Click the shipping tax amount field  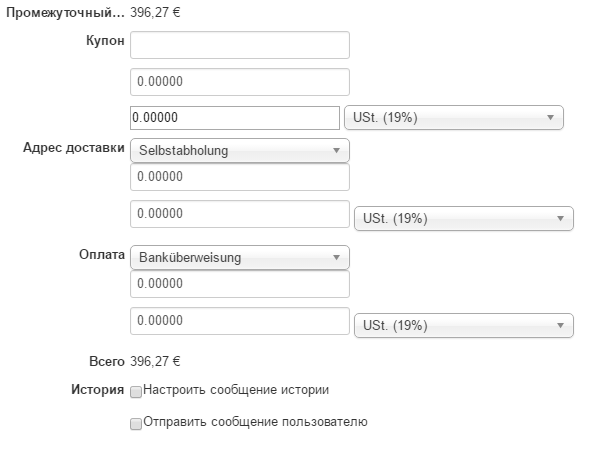240,214
